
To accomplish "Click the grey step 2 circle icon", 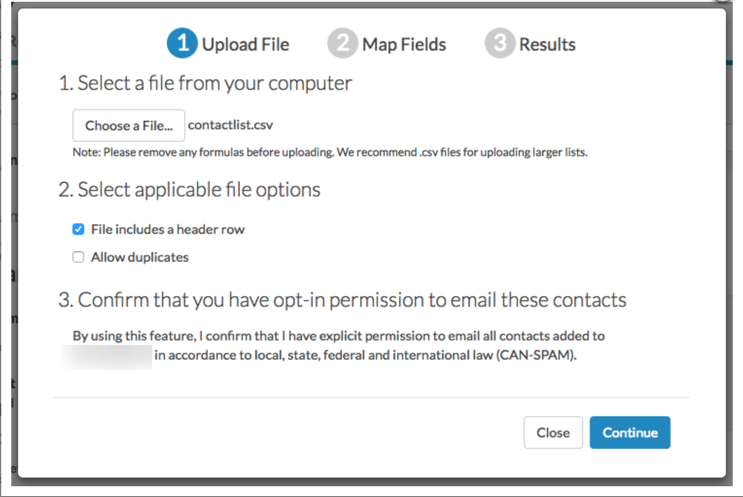I will point(342,43).
